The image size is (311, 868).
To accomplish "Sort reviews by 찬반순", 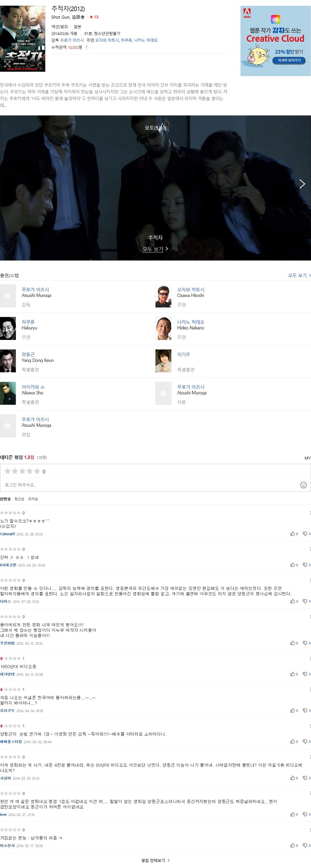I will [5, 499].
